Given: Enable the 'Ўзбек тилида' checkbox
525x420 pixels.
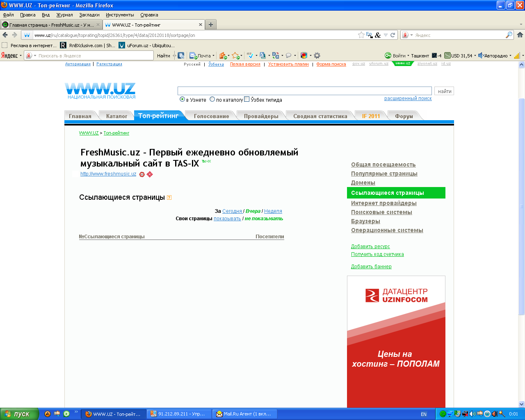Looking at the screenshot, I should click(x=247, y=99).
